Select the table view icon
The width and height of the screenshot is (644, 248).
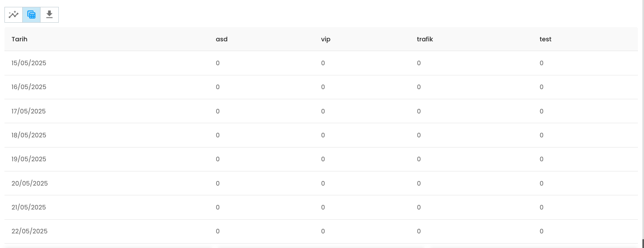32,15
